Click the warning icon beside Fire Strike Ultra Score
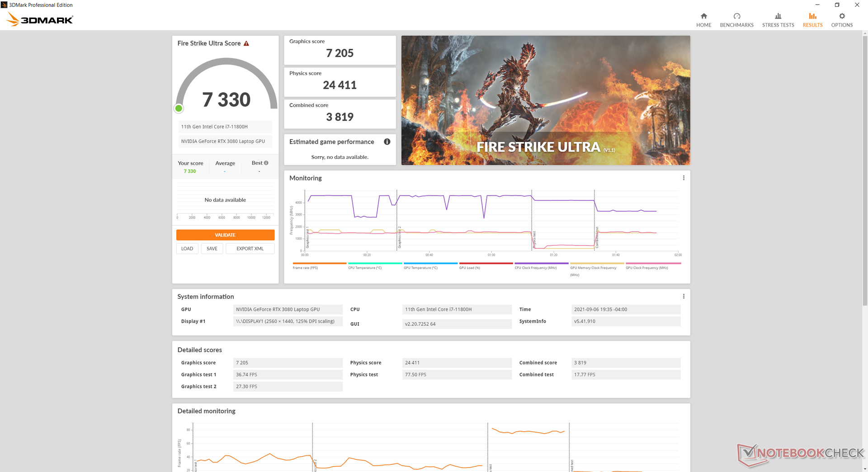 [x=246, y=43]
